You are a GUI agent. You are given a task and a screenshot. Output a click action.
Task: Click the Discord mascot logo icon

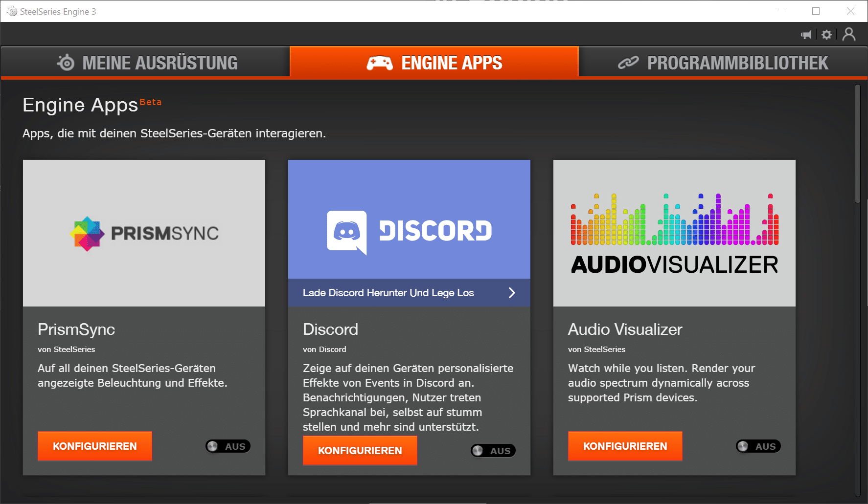[x=346, y=232]
